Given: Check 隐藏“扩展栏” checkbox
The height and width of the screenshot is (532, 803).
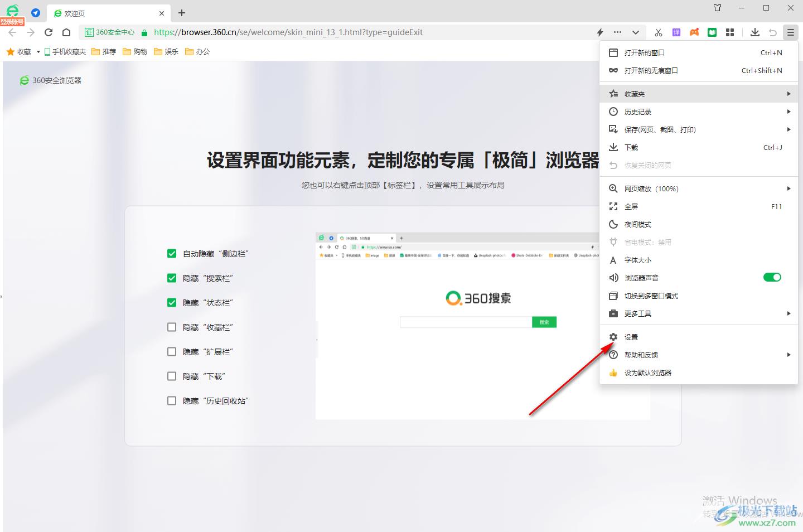Looking at the screenshot, I should point(172,352).
